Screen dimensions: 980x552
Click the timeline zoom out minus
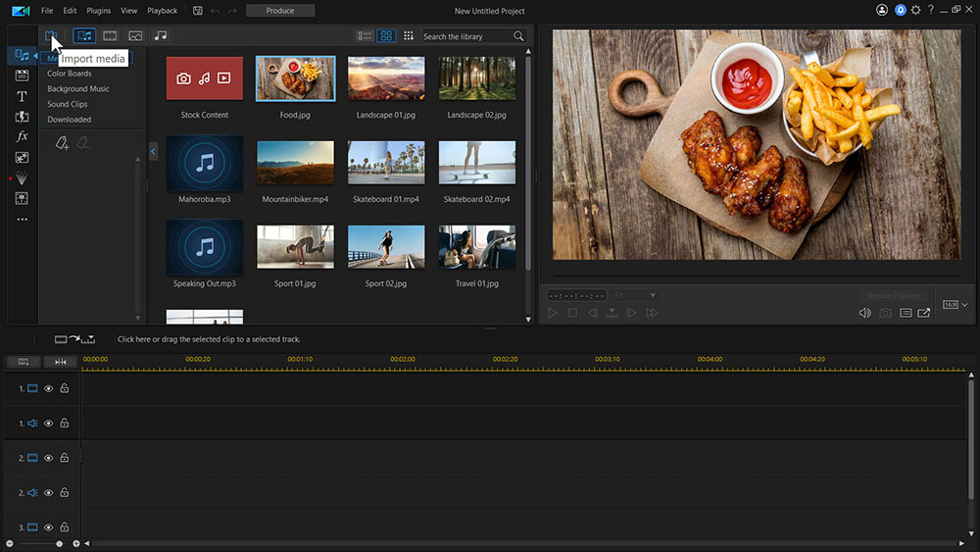pyautogui.click(x=10, y=544)
